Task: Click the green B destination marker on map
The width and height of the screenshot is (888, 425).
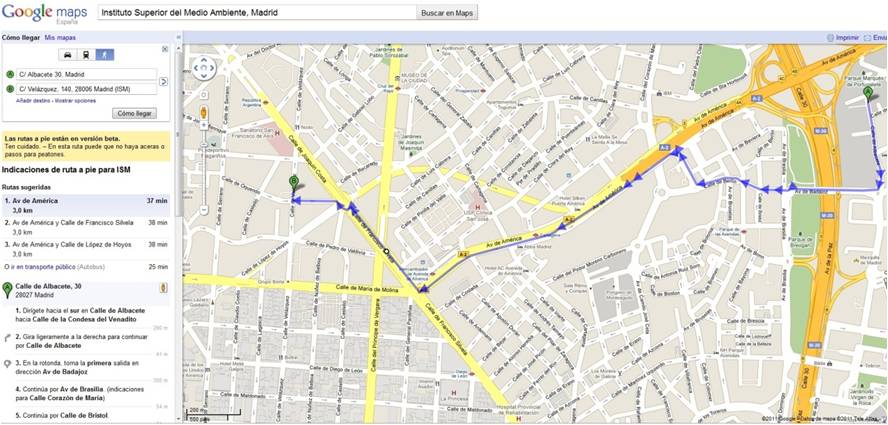Action: tap(294, 182)
